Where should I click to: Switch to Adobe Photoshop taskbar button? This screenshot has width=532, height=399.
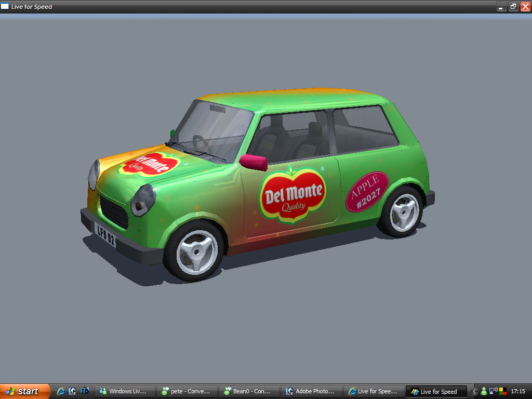pos(312,392)
